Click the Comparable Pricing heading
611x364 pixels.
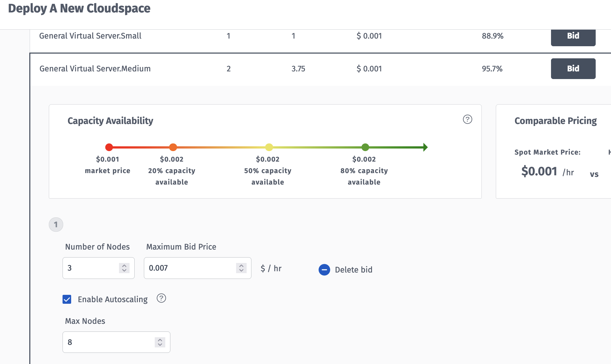pos(555,121)
